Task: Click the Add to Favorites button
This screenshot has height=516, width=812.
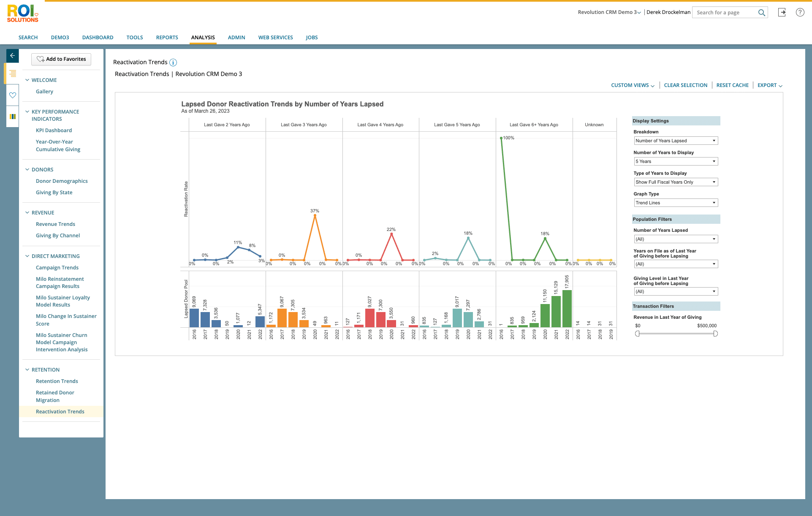Action: 61,59
